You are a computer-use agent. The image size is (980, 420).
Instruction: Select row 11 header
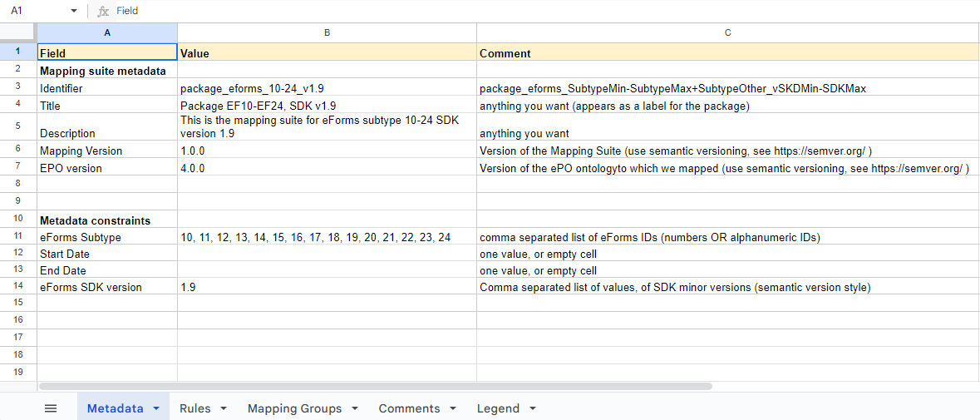click(18, 237)
